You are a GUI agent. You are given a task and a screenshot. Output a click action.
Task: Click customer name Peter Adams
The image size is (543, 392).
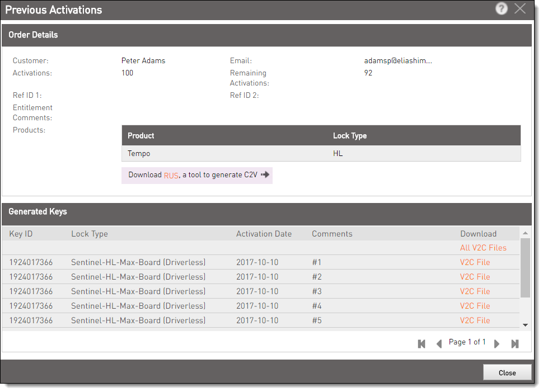pos(143,60)
